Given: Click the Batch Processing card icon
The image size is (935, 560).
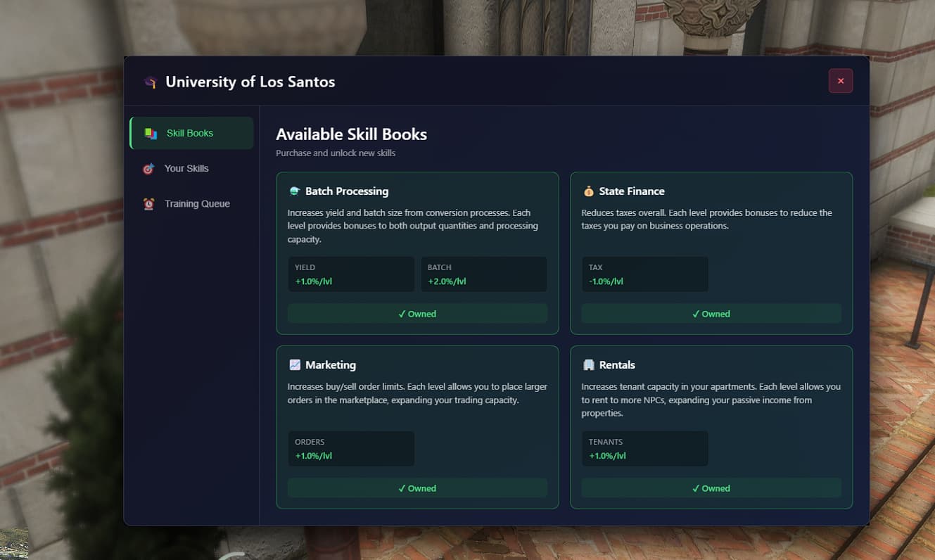Looking at the screenshot, I should pyautogui.click(x=294, y=191).
